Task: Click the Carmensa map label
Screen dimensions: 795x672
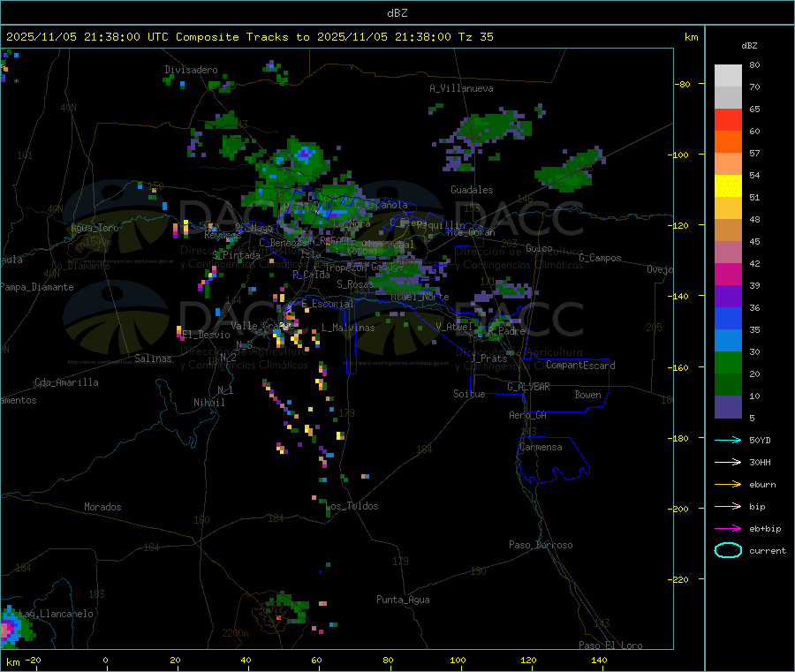Action: (541, 447)
